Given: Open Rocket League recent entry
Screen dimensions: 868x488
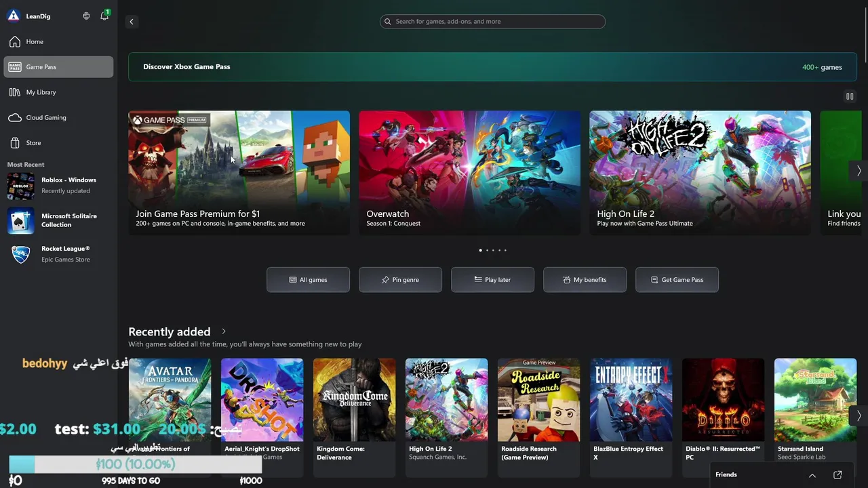Looking at the screenshot, I should click(58, 254).
